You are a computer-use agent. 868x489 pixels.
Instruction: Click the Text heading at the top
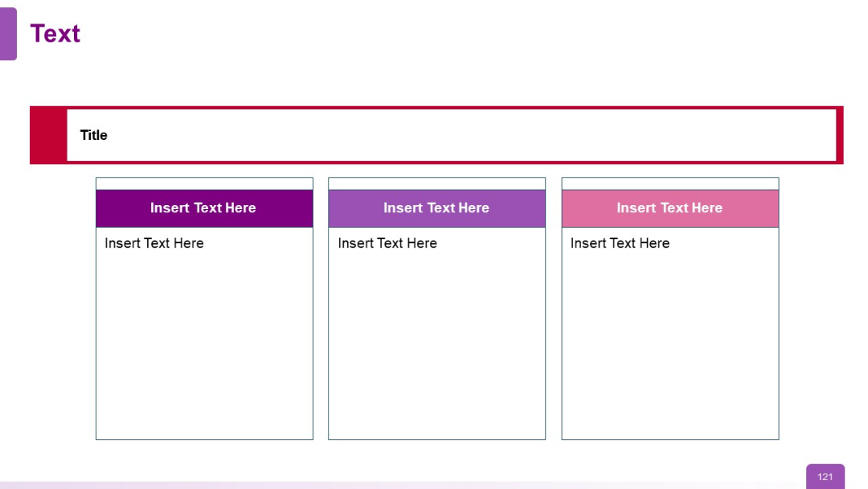point(55,34)
